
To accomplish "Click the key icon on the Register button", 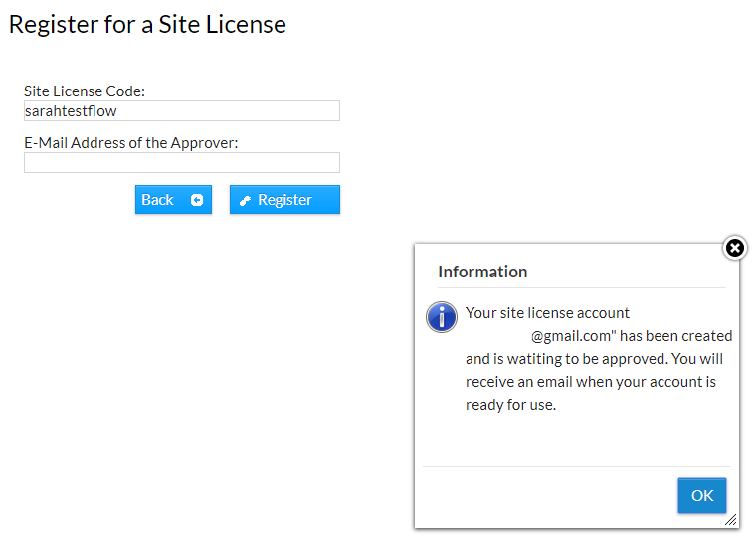I will tap(246, 201).
